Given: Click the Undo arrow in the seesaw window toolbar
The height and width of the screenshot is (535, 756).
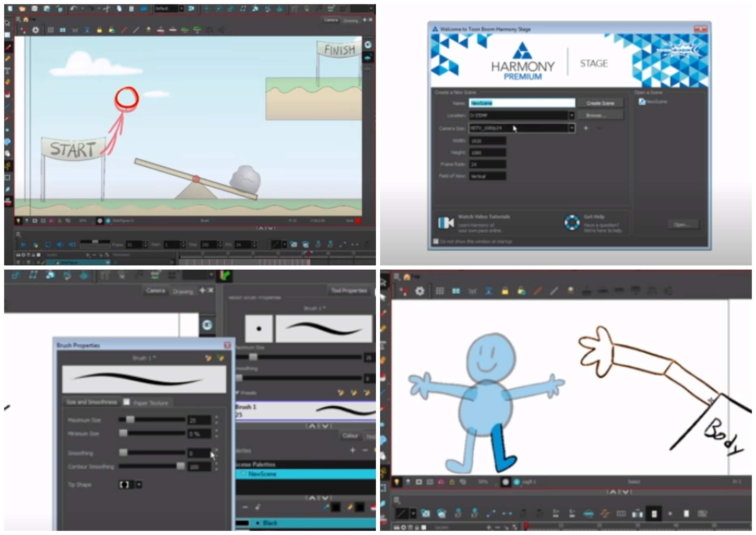Looking at the screenshot, I should click(x=73, y=9).
